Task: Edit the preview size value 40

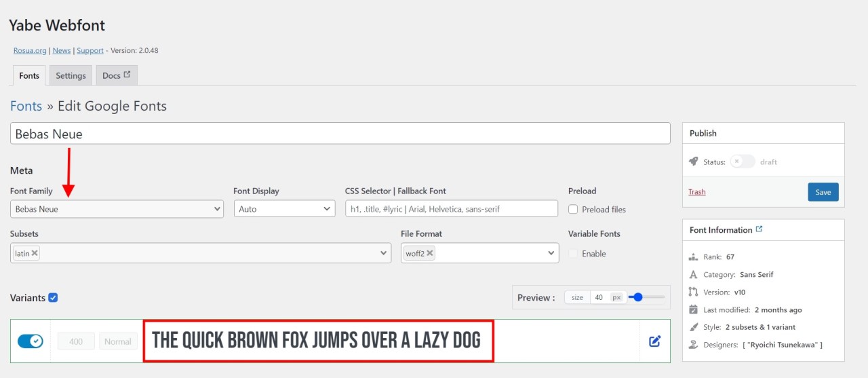Action: [599, 297]
